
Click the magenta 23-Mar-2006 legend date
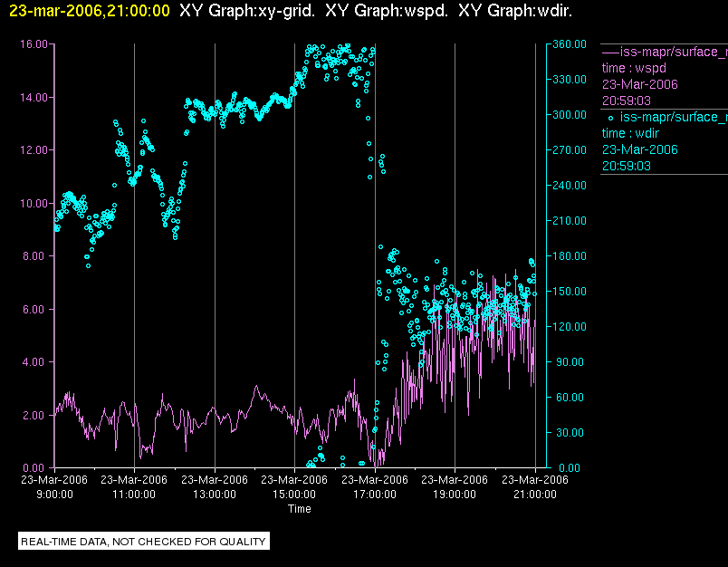point(640,84)
